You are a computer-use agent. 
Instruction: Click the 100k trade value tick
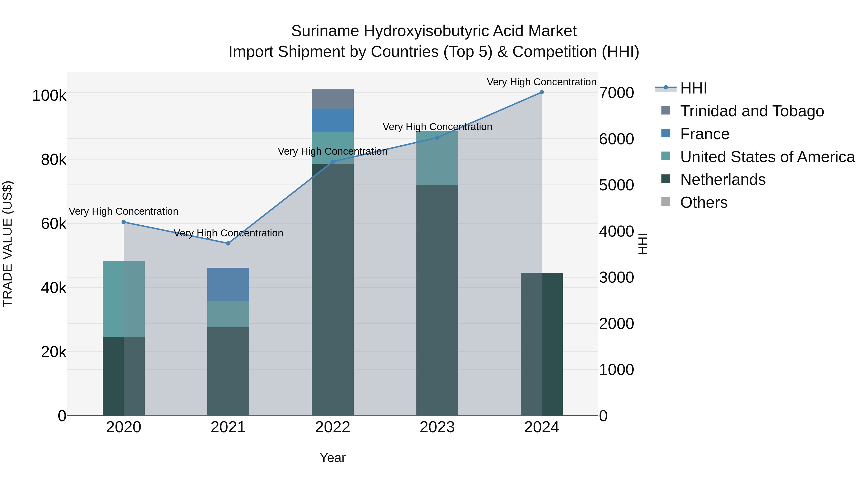(49, 96)
